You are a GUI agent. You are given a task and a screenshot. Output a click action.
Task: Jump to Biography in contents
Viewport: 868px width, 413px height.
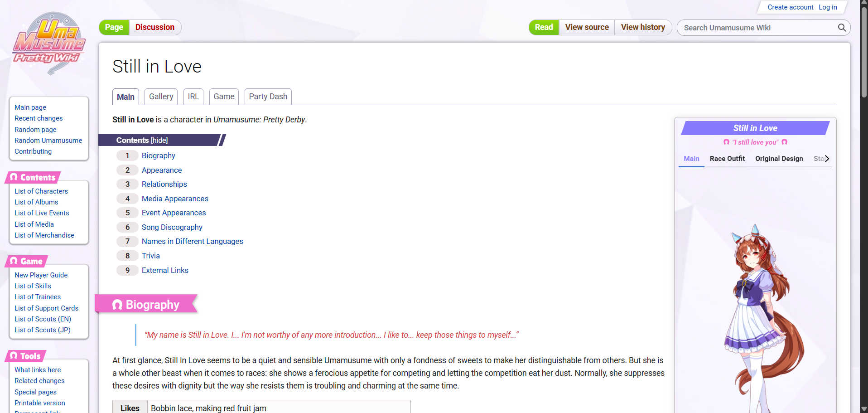159,155
